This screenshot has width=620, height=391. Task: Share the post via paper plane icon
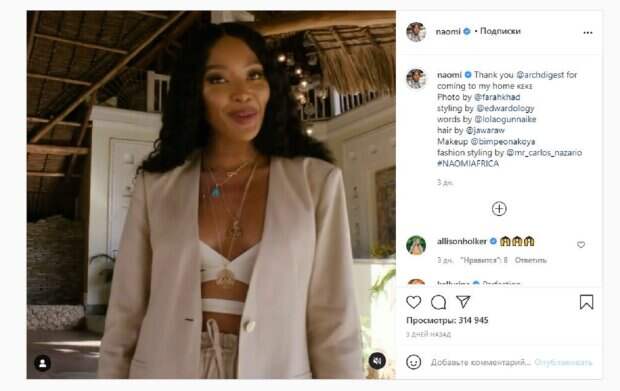coord(463,302)
